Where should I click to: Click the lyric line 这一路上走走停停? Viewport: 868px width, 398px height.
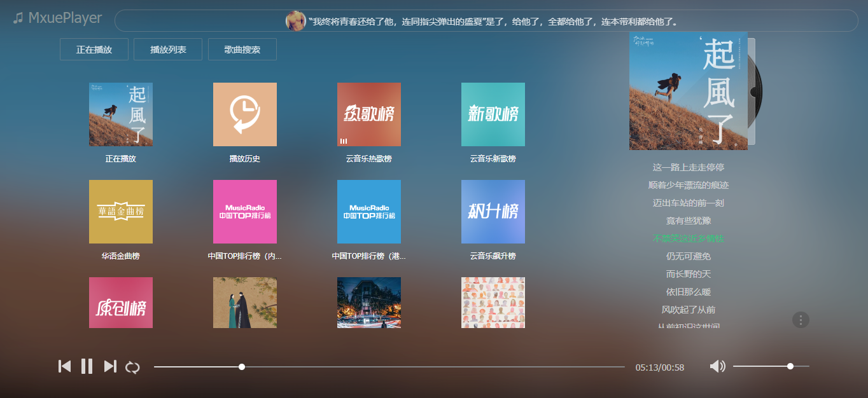(x=689, y=167)
